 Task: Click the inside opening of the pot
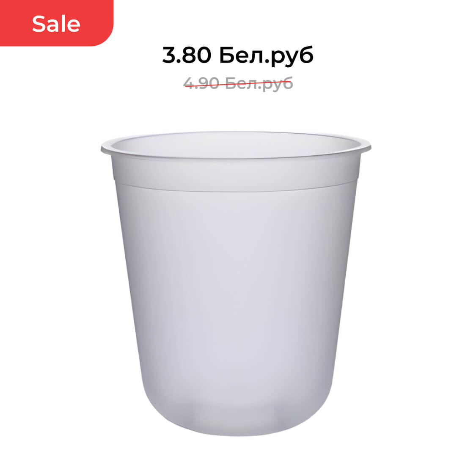(235, 145)
